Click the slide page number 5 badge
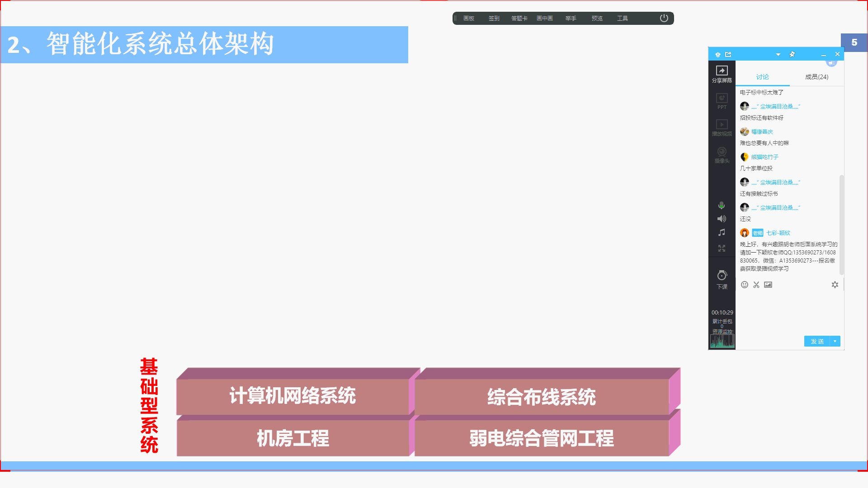Image resolution: width=868 pixels, height=488 pixels. (x=854, y=42)
